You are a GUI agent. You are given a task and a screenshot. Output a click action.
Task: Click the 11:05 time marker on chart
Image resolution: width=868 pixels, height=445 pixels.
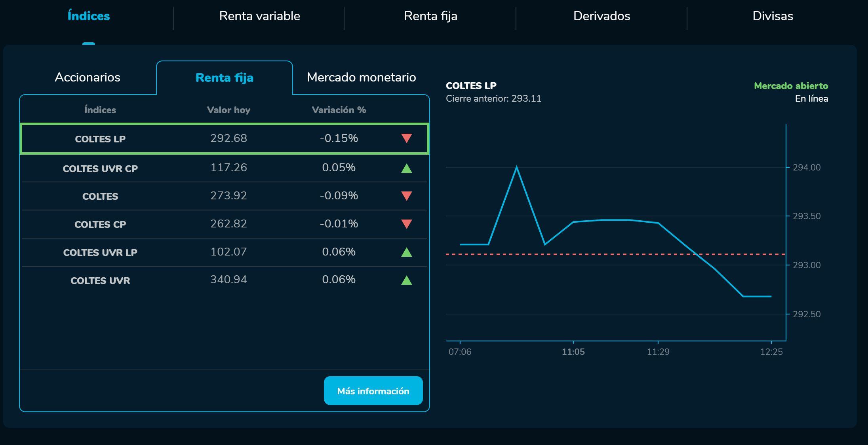(573, 352)
